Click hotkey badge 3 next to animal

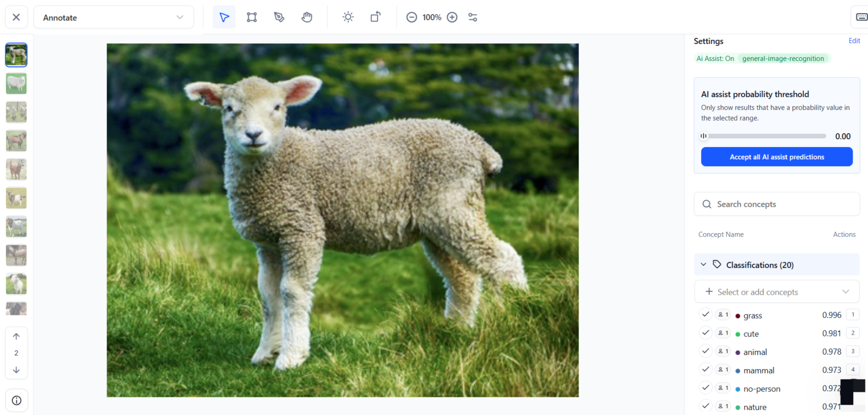click(853, 352)
